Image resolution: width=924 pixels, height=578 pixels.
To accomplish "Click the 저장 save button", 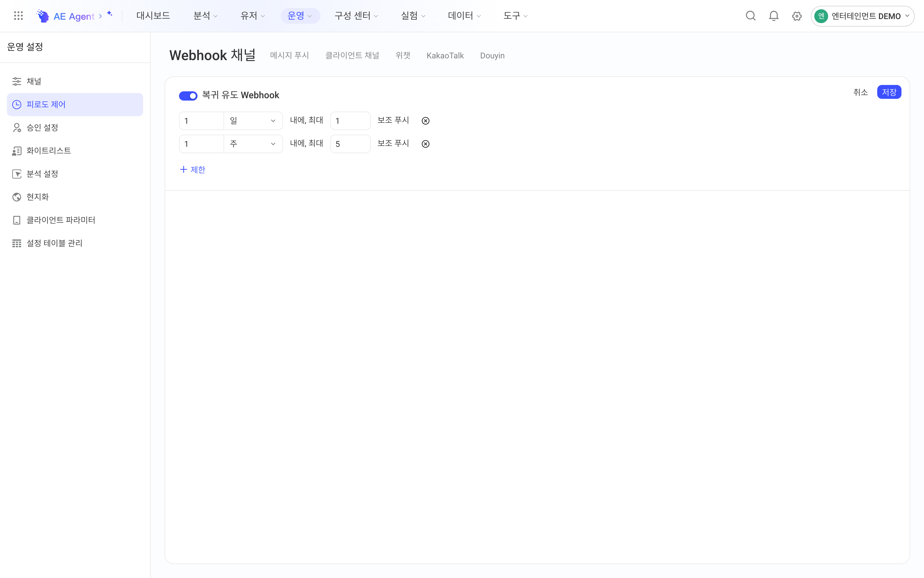I will point(889,92).
